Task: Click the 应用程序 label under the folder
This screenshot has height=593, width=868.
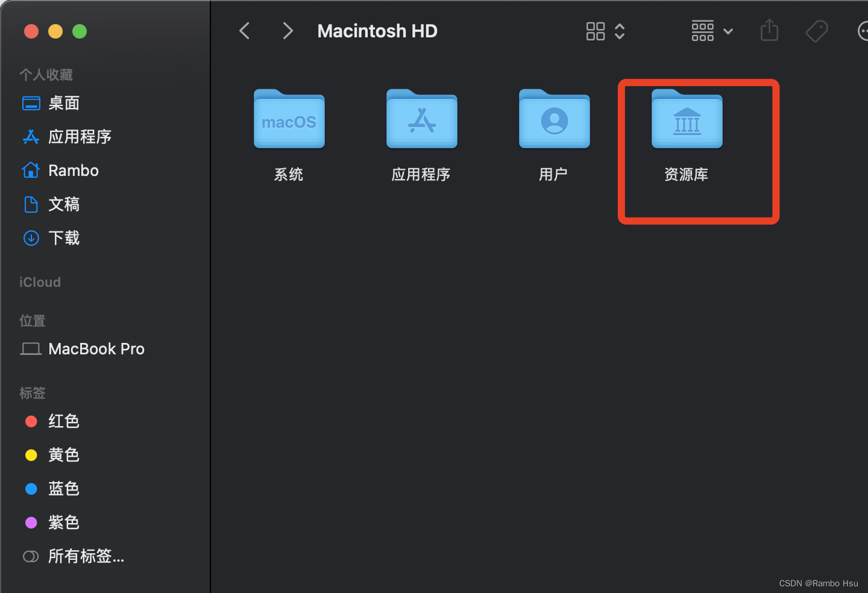Action: [x=421, y=175]
